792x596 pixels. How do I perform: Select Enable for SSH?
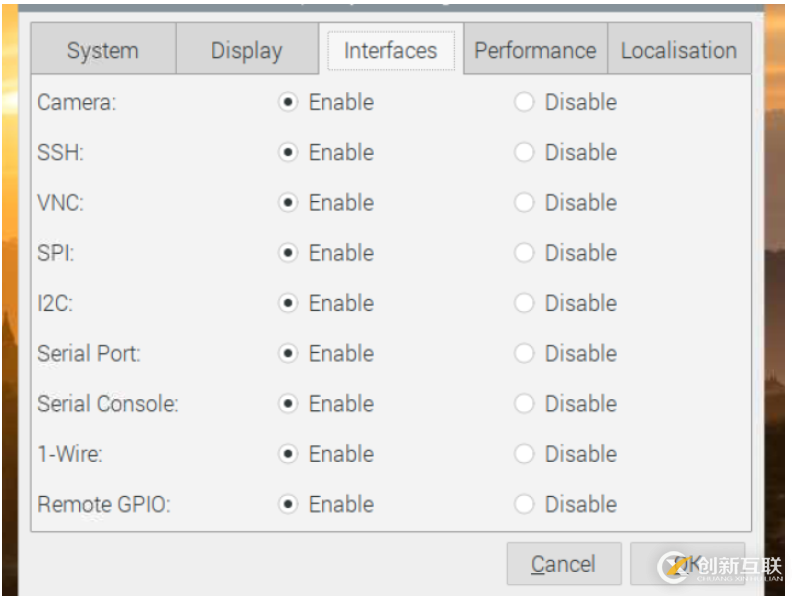pyautogui.click(x=288, y=153)
